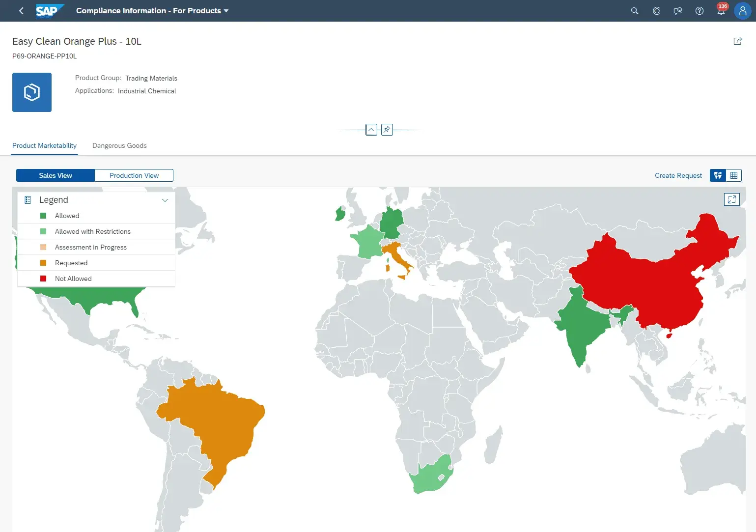
Task: Click the Create Request link
Action: tap(678, 175)
